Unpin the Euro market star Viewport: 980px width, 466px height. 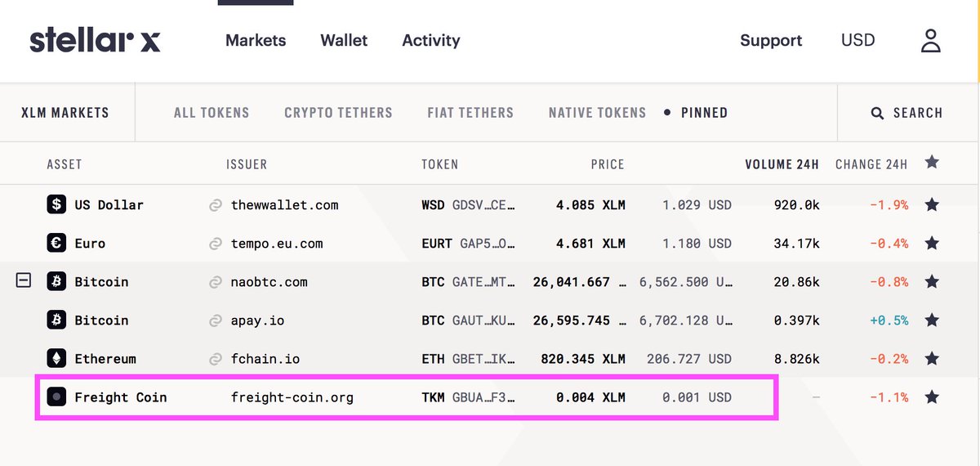click(932, 243)
